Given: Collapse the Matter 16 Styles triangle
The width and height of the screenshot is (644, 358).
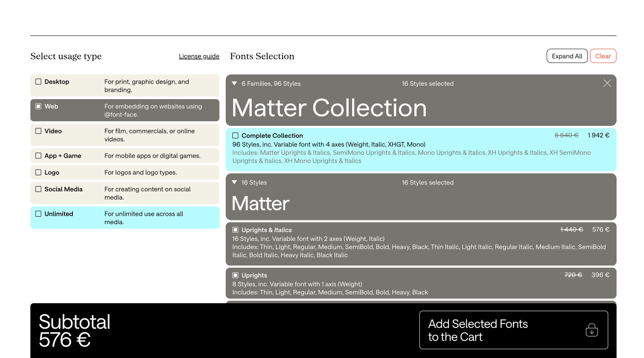Looking at the screenshot, I should pyautogui.click(x=234, y=182).
